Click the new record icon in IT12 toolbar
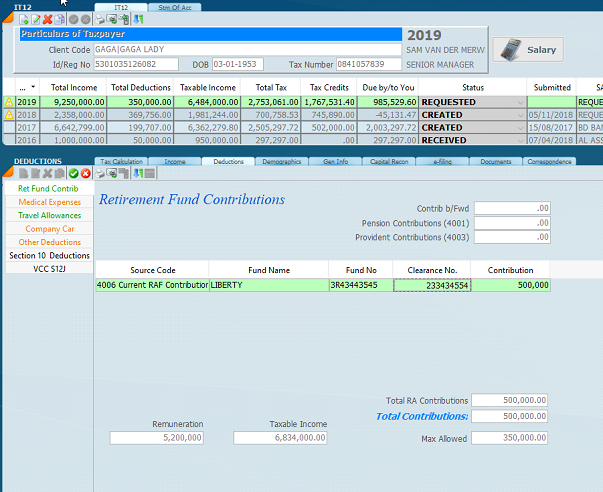 click(x=24, y=19)
